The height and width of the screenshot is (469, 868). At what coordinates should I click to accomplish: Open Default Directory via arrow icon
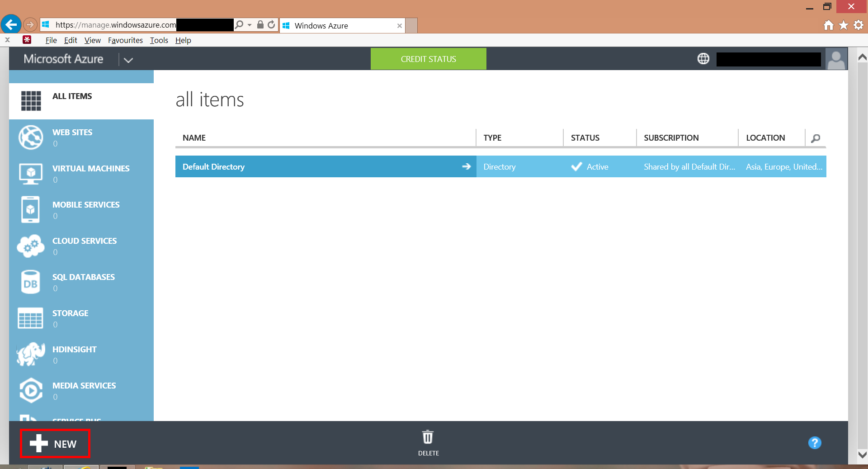click(x=467, y=166)
